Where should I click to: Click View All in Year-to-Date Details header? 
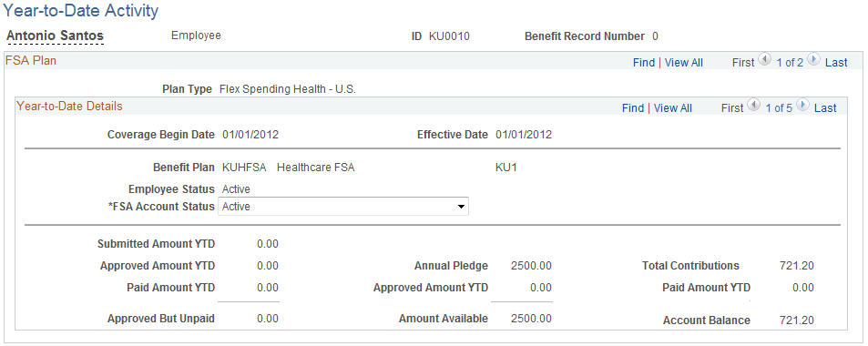tap(672, 108)
